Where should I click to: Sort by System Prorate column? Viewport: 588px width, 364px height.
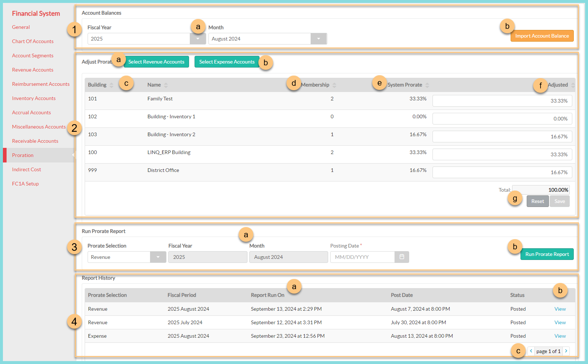click(427, 85)
